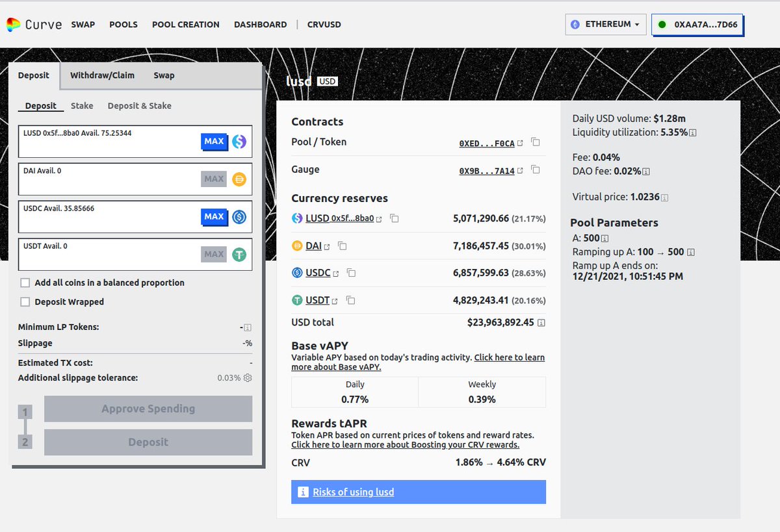Click MAX for USDT deposit
The height and width of the screenshot is (532, 780).
(214, 254)
